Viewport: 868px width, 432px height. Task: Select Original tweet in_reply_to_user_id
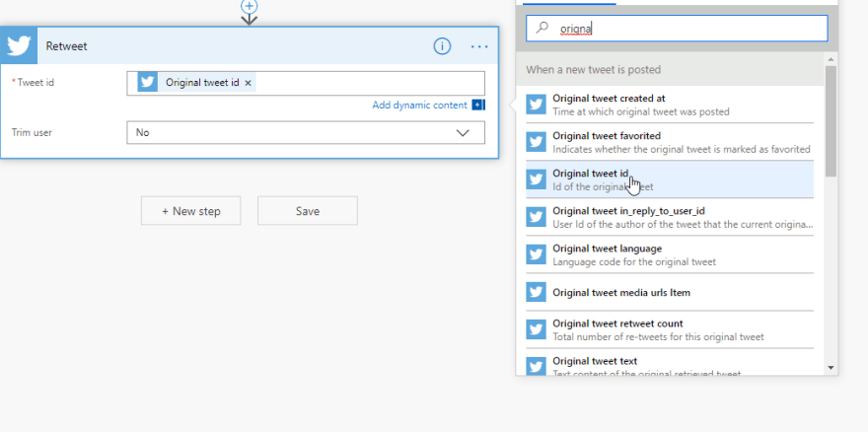pos(670,217)
